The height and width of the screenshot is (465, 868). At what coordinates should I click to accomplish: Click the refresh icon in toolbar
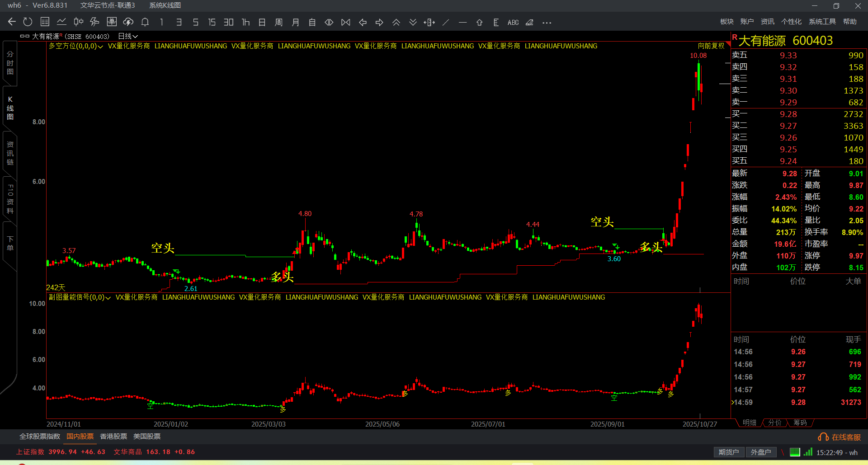point(28,22)
